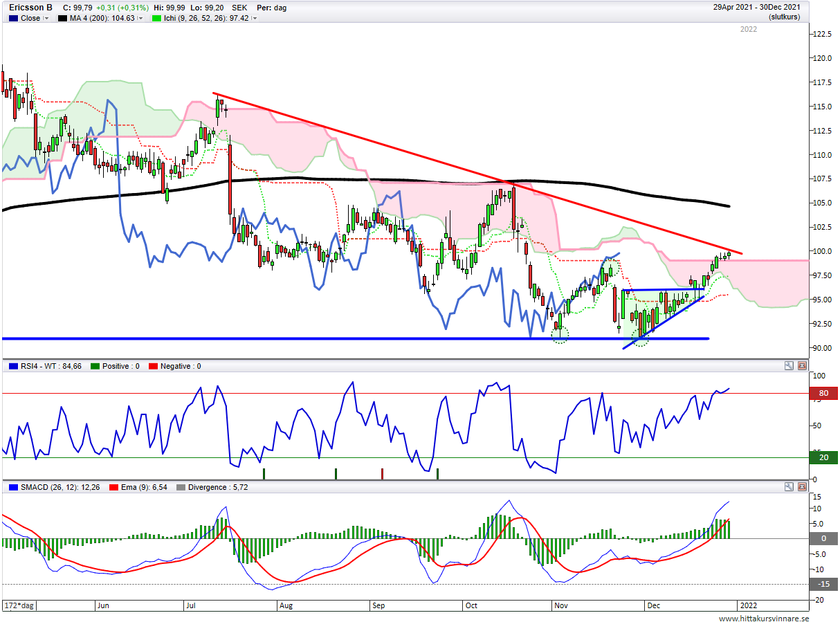Click the Oct label on time axis
The image size is (840, 622).
click(471, 605)
